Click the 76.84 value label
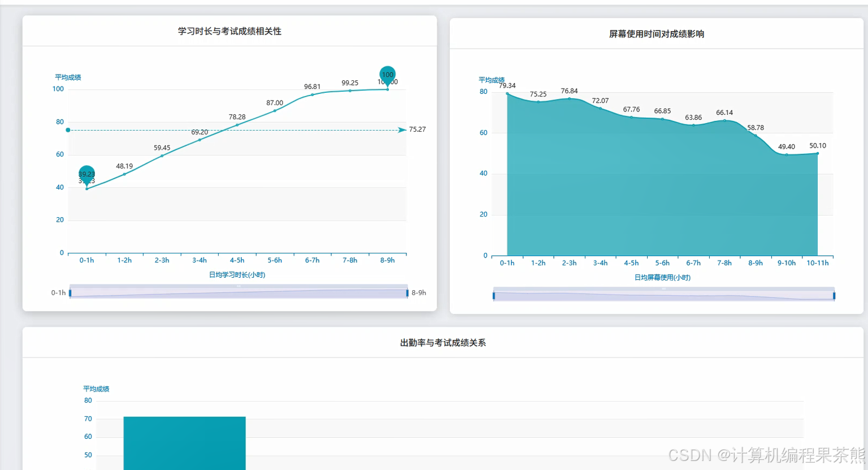Viewport: 868px width, 470px height. point(570,91)
